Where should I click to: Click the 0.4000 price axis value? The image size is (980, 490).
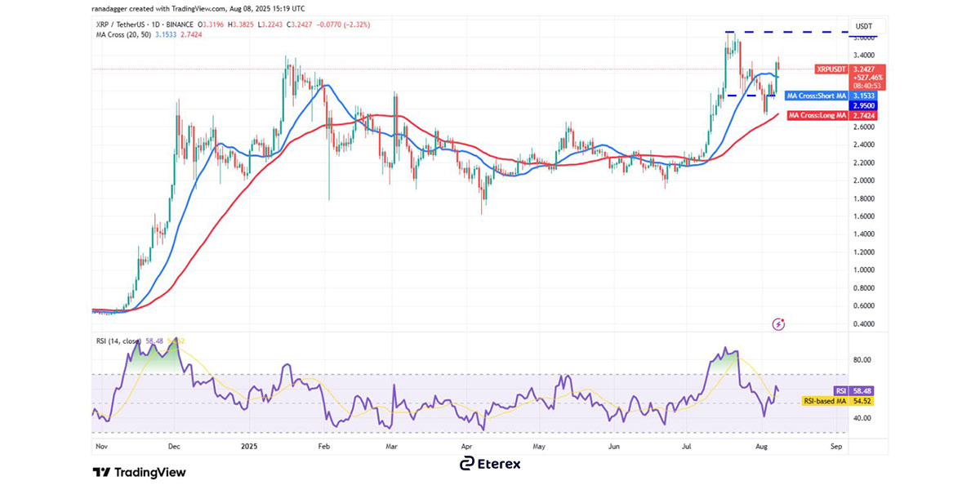[863, 324]
